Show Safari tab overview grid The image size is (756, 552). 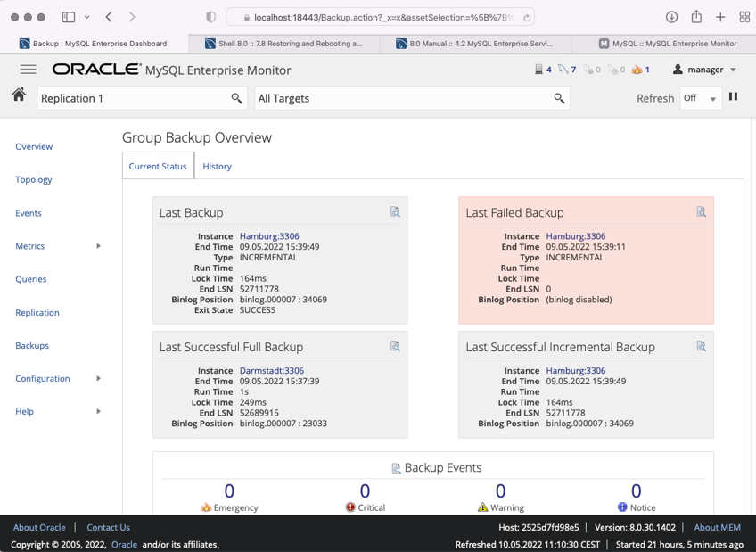744,17
